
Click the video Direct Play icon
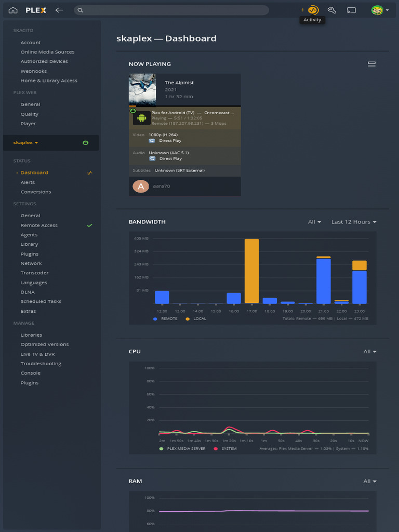point(152,140)
